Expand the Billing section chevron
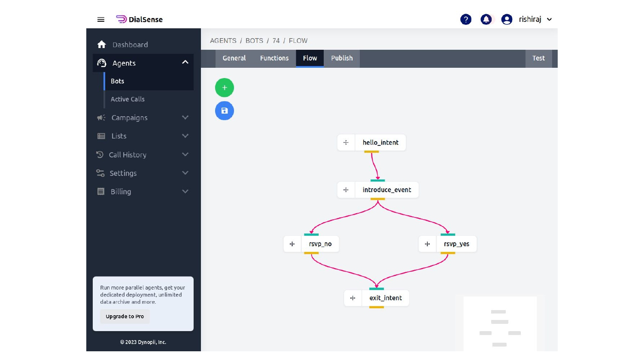644x362 pixels. point(185,191)
